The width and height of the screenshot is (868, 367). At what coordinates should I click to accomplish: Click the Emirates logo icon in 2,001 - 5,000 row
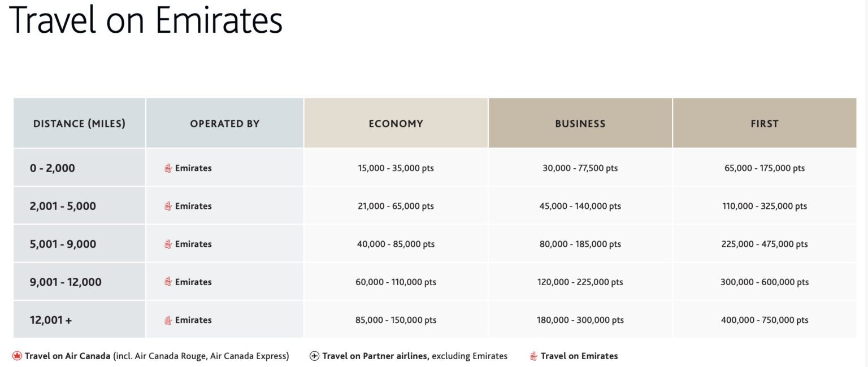click(168, 206)
